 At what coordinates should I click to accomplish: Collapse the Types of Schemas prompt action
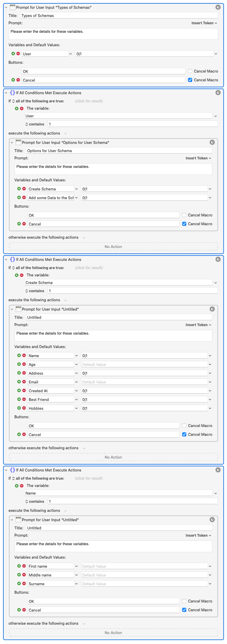pos(6,7)
